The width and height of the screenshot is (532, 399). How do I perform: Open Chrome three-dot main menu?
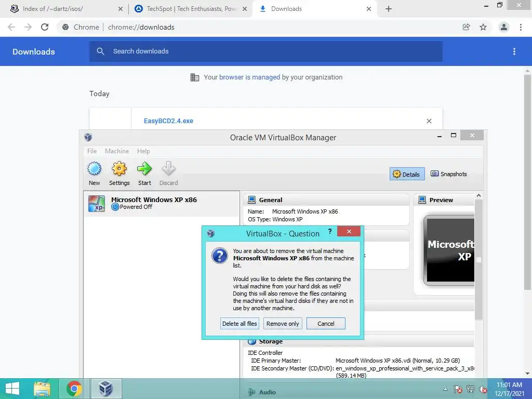(521, 27)
